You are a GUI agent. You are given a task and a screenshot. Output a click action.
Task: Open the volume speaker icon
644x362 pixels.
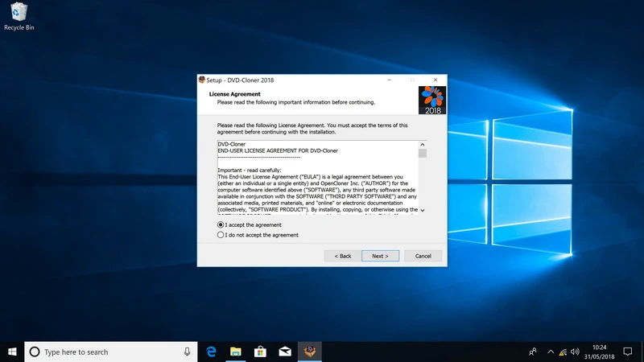click(x=575, y=352)
